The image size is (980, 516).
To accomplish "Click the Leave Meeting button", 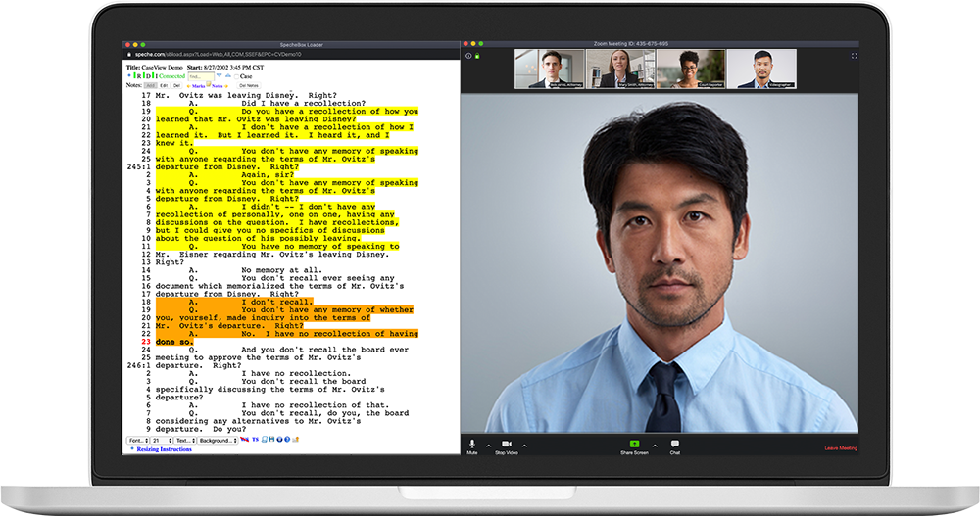I will (x=840, y=448).
